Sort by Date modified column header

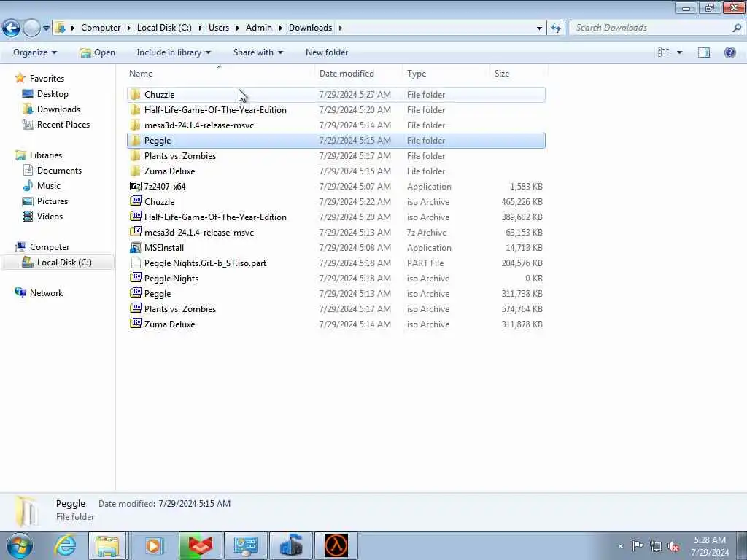pos(359,74)
